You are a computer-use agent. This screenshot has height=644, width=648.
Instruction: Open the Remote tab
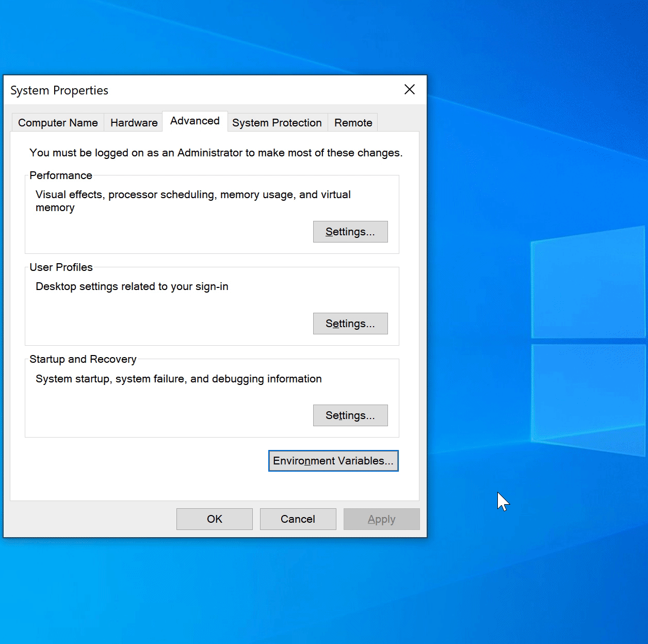353,122
